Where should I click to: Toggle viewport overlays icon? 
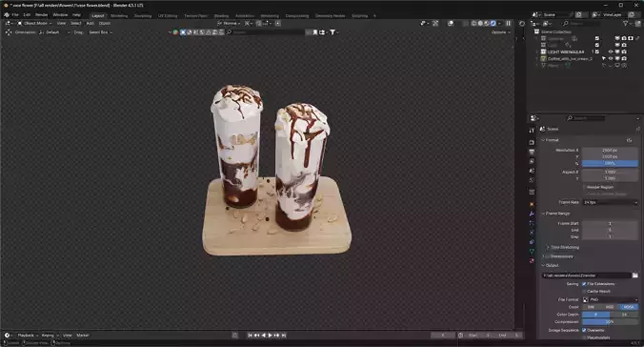pyautogui.click(x=451, y=24)
